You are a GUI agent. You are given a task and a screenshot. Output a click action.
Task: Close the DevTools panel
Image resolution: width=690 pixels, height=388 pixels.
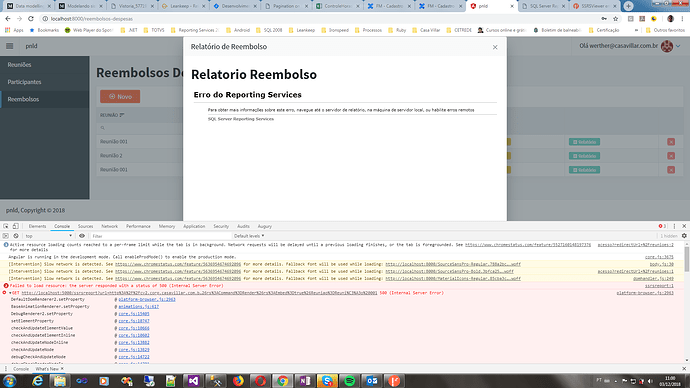pyautogui.click(x=684, y=226)
